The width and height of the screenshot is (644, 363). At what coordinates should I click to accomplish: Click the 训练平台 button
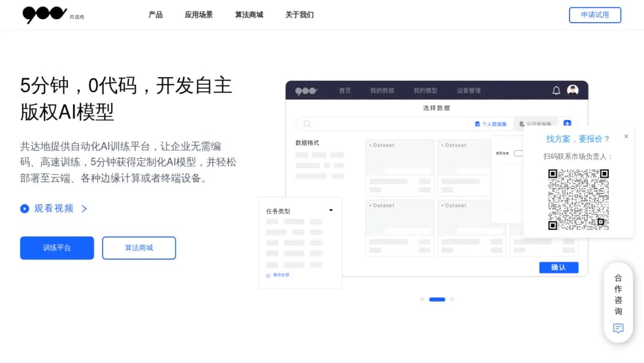[57, 248]
